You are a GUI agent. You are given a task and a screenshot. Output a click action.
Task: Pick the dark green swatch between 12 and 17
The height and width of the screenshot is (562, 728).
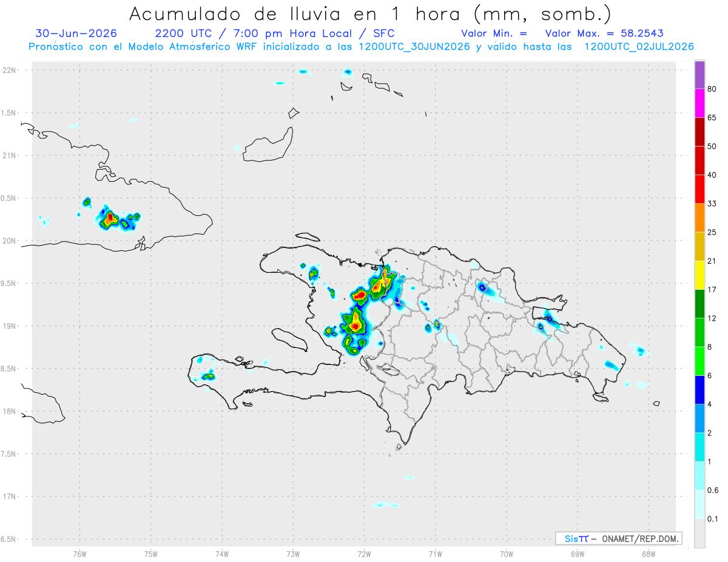(699, 304)
